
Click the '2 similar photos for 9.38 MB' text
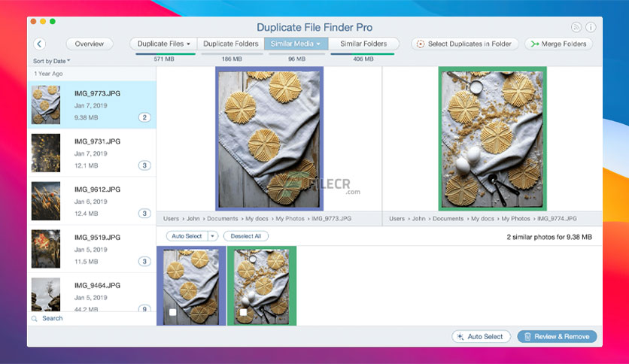pyautogui.click(x=549, y=237)
